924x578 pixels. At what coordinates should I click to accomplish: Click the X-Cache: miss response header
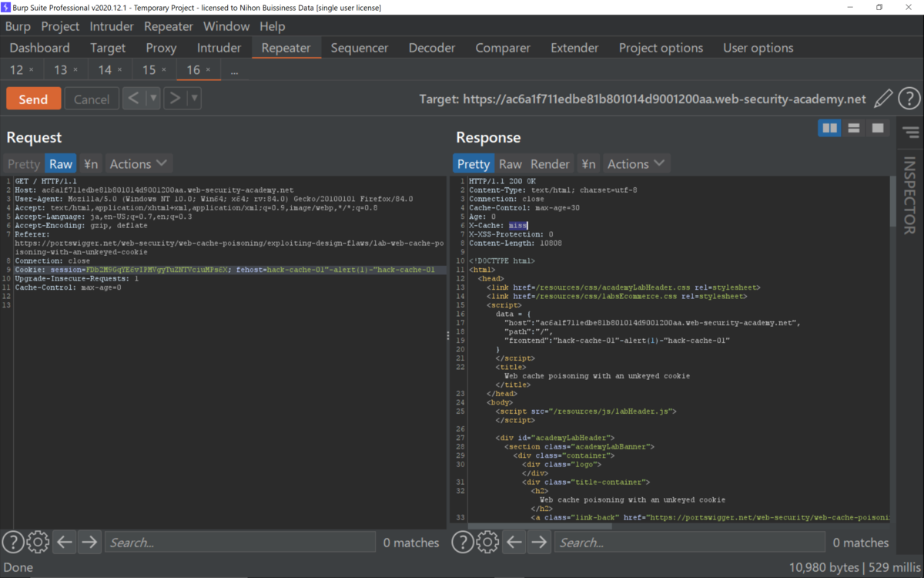[x=498, y=225]
